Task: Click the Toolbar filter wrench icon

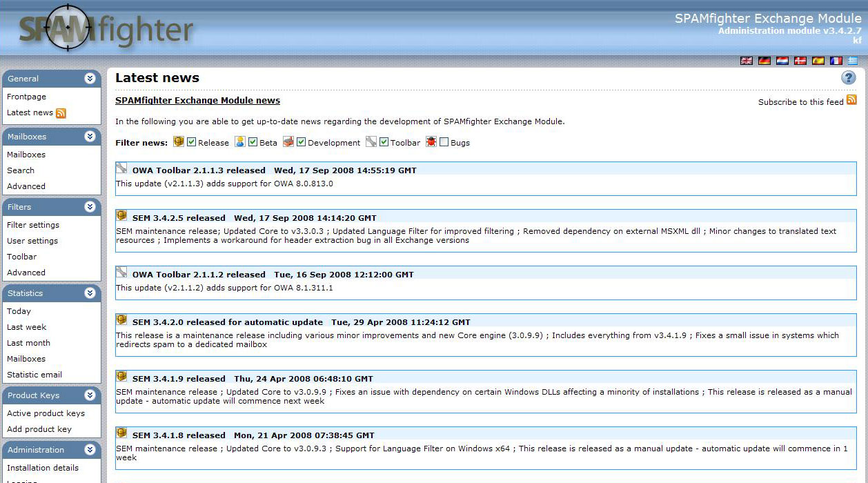Action: click(371, 141)
